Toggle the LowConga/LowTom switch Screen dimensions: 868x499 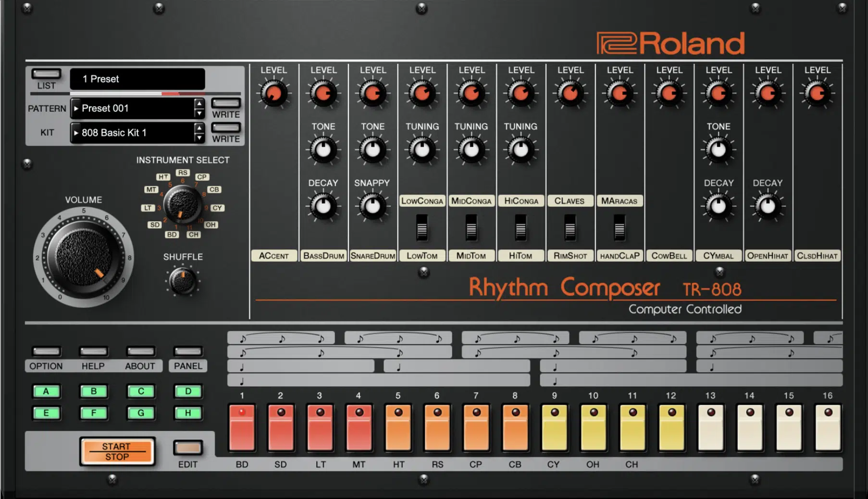422,227
